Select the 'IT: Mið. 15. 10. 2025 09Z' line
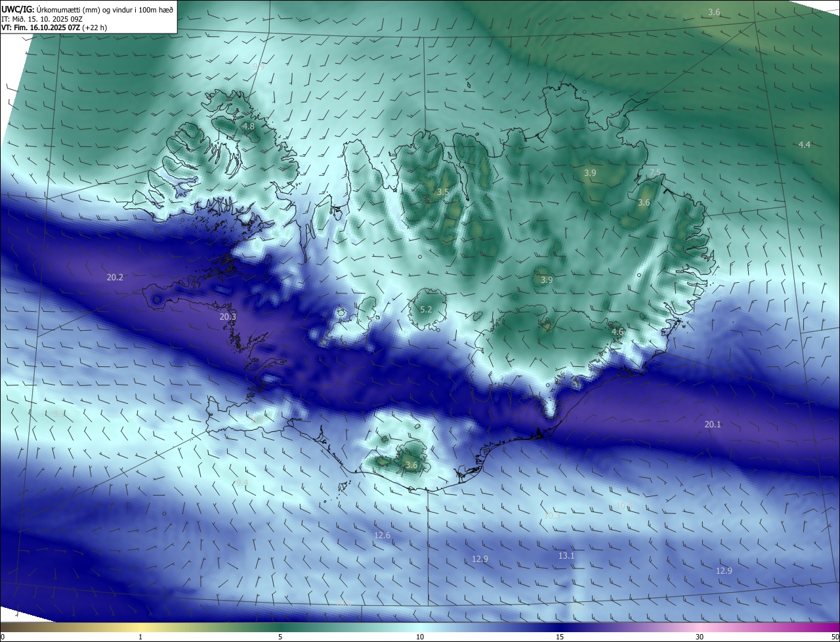840x642 pixels. pos(41,19)
